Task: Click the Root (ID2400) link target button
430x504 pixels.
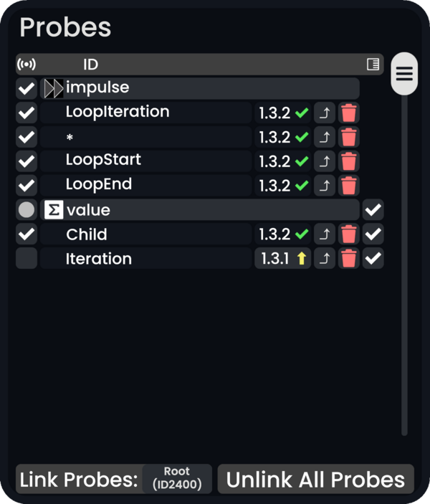Action: tap(177, 479)
